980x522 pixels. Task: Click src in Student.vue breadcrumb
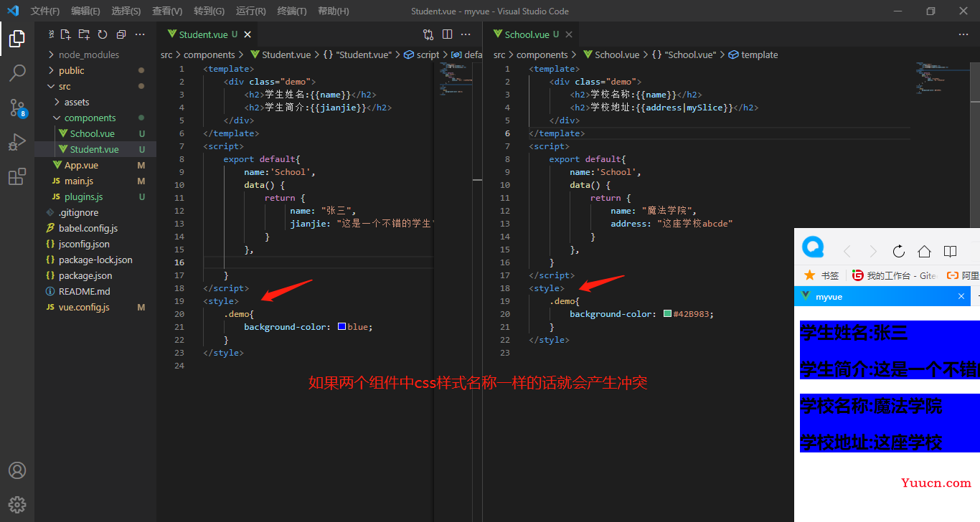point(166,54)
